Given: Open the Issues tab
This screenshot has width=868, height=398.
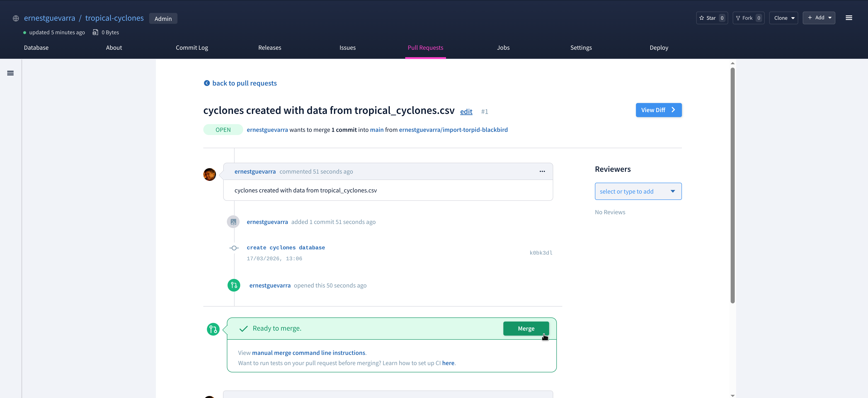Looking at the screenshot, I should [347, 48].
